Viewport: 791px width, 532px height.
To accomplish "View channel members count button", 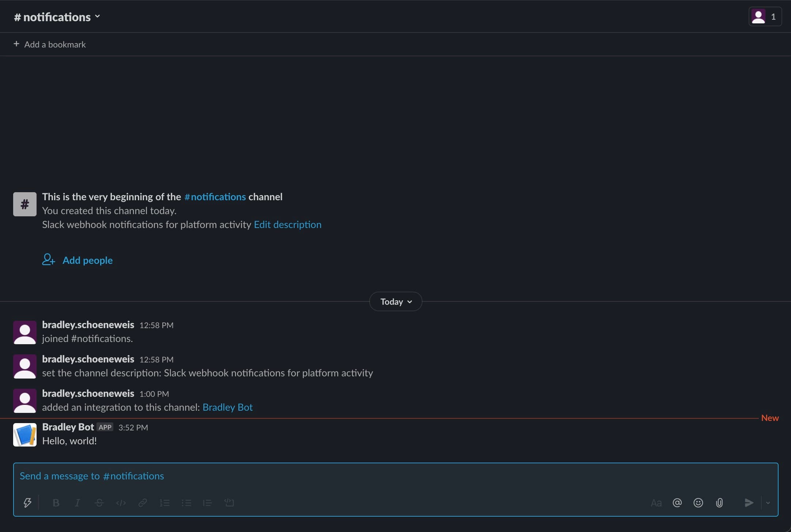I will [765, 16].
